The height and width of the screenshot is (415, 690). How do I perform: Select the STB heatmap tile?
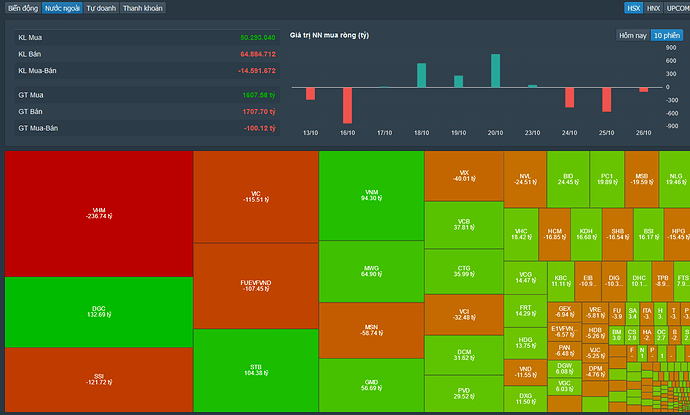coord(256,371)
